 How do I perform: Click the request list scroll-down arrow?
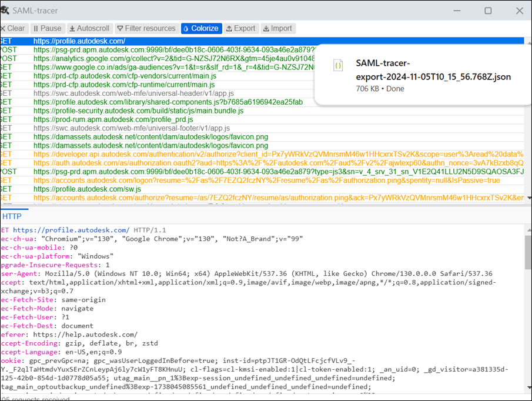[x=528, y=198]
